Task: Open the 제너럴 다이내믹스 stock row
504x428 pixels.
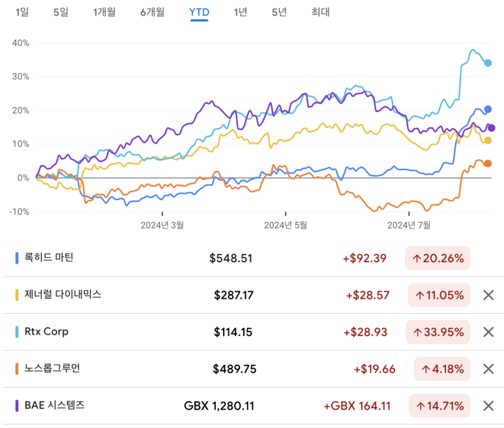Action: pos(252,295)
